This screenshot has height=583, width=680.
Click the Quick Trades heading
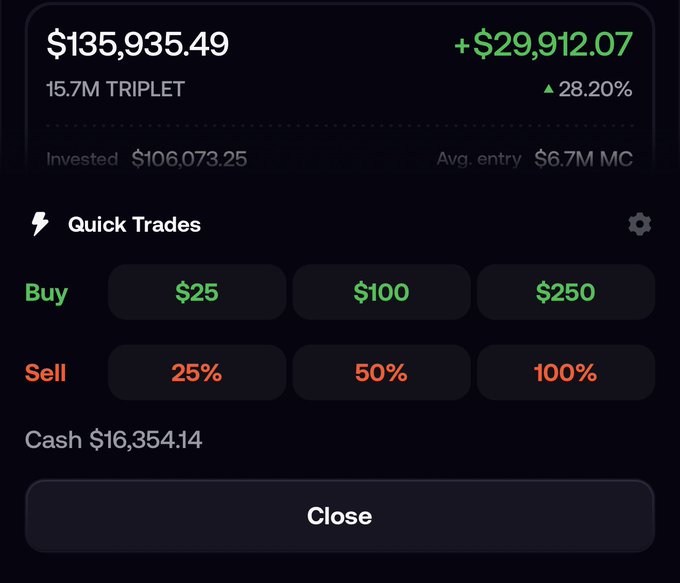pos(134,224)
